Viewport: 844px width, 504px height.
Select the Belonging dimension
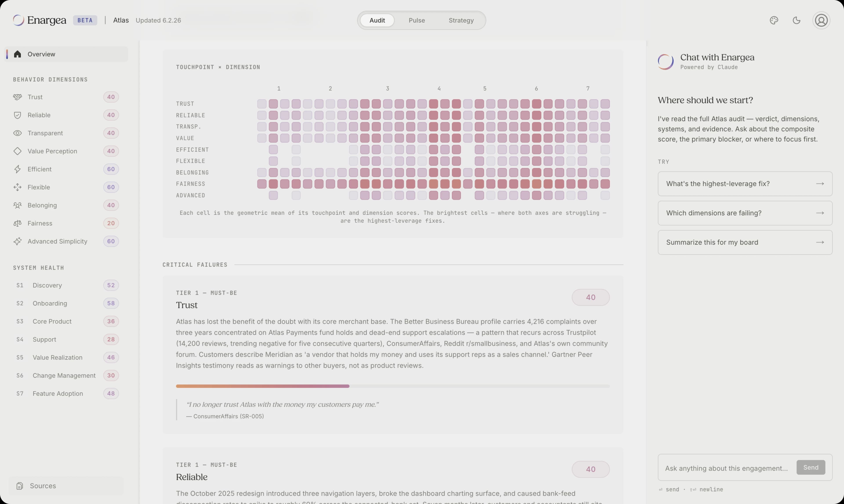tap(66, 205)
